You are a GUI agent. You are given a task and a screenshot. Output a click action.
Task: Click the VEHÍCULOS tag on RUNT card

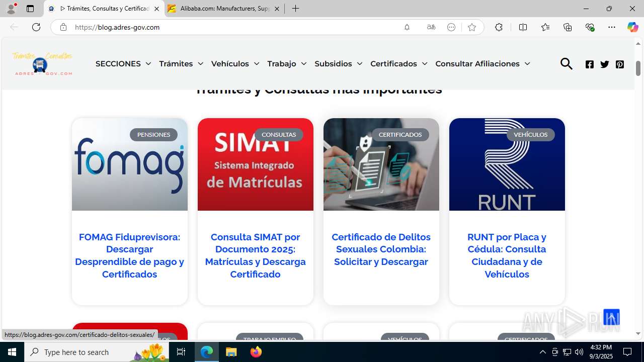click(x=530, y=135)
